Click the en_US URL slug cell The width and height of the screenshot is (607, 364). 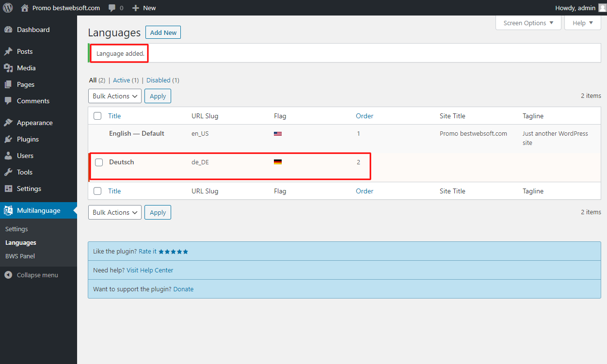(200, 133)
